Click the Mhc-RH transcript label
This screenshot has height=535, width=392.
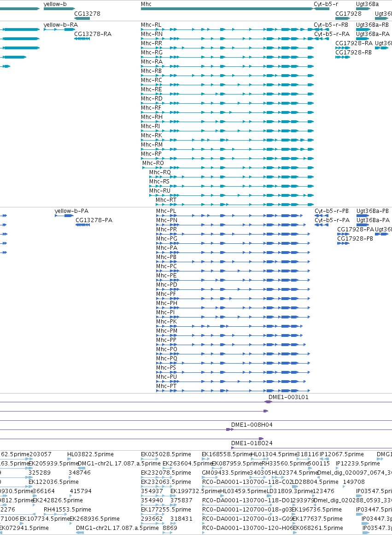(152, 117)
